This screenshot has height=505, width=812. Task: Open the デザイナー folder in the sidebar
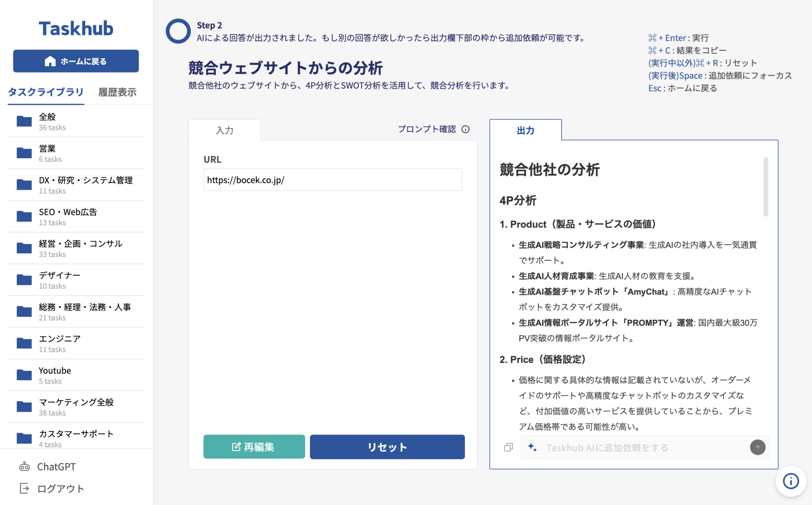24,279
